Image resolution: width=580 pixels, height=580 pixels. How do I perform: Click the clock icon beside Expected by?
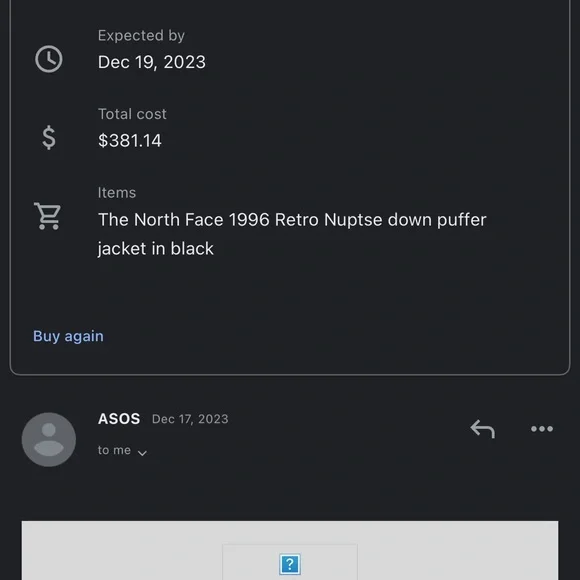tap(49, 59)
